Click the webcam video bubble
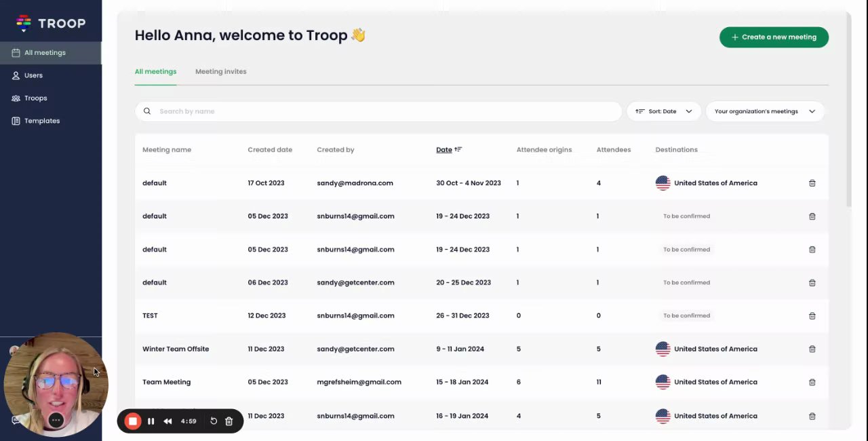 pos(56,383)
